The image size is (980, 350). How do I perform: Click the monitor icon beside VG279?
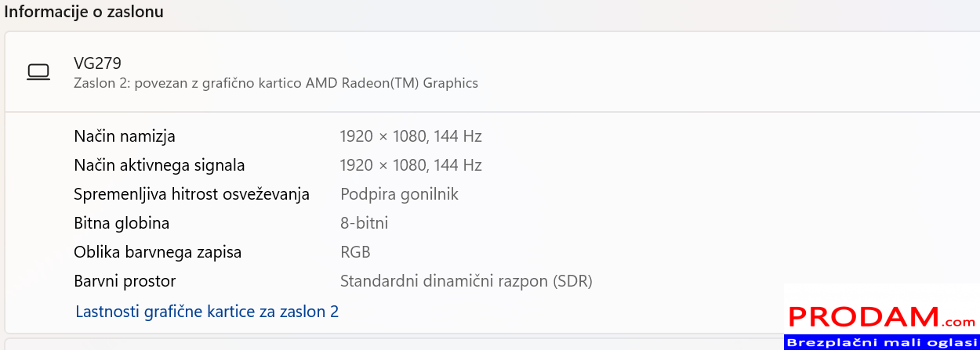point(38,72)
